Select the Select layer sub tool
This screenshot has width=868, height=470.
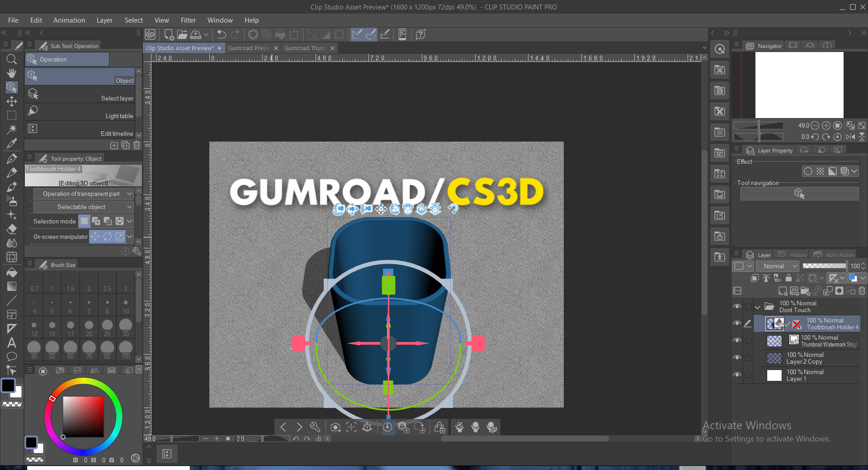click(x=80, y=94)
